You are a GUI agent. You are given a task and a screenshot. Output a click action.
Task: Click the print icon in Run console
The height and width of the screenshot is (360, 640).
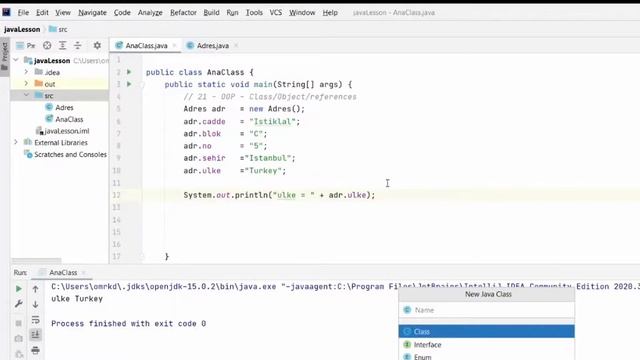pyautogui.click(x=36, y=350)
